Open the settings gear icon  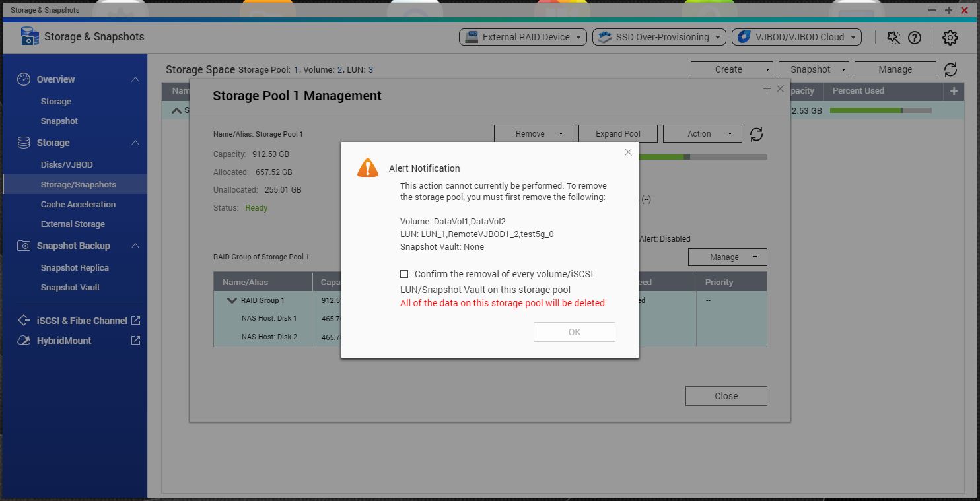coord(950,38)
